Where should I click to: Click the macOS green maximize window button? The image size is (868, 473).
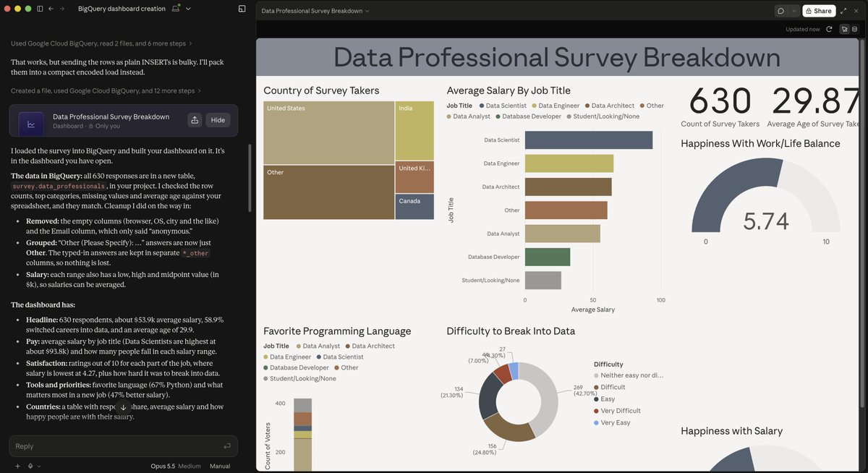28,9
